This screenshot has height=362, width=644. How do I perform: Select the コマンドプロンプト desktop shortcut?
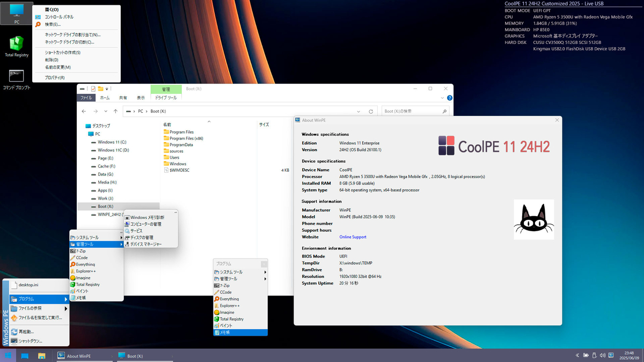click(17, 79)
